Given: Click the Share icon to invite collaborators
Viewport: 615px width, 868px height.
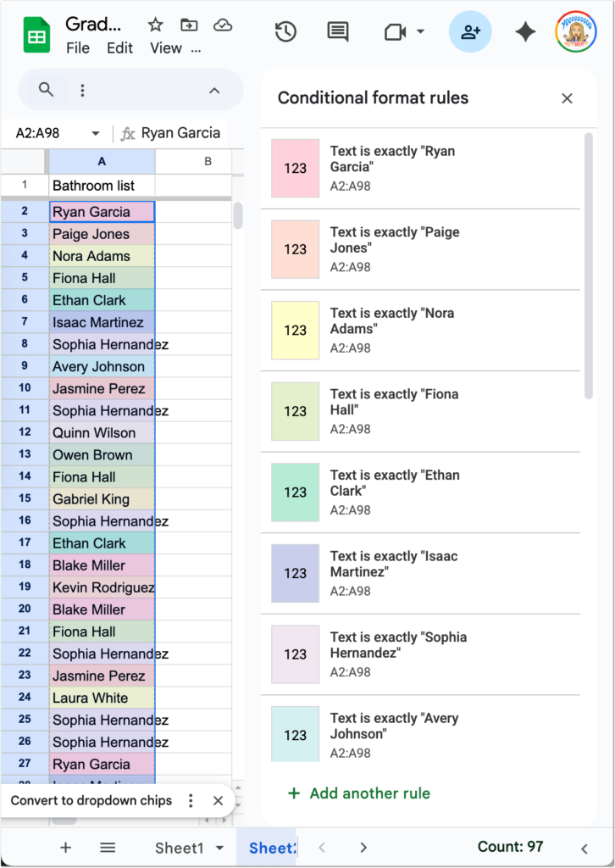Looking at the screenshot, I should pos(470,31).
